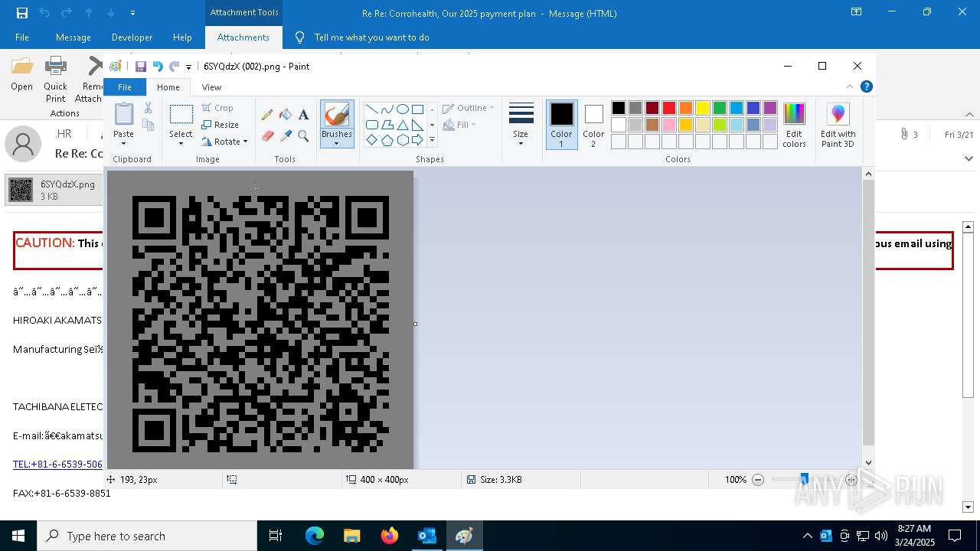
Task: Click Open attachment button in Outlook
Action: coord(21,75)
